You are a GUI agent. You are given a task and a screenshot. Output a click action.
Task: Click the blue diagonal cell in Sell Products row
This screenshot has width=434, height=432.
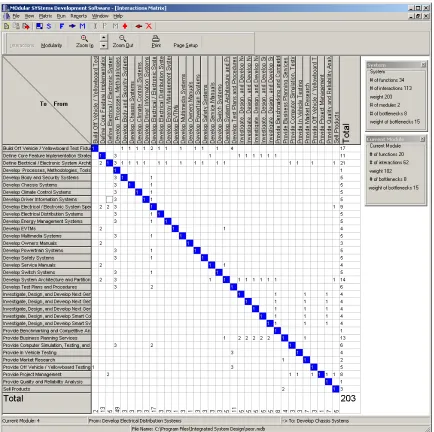coord(336,389)
